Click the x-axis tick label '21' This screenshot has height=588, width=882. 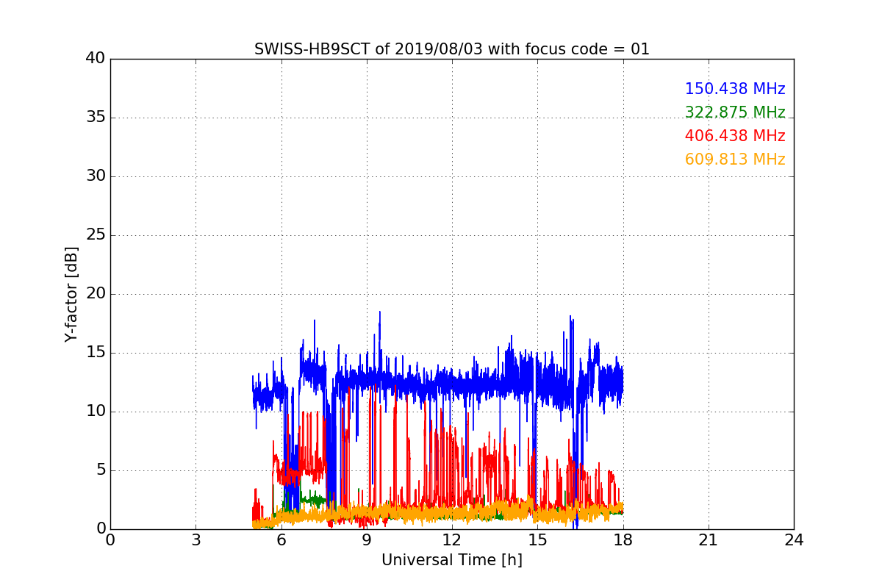pyautogui.click(x=709, y=540)
